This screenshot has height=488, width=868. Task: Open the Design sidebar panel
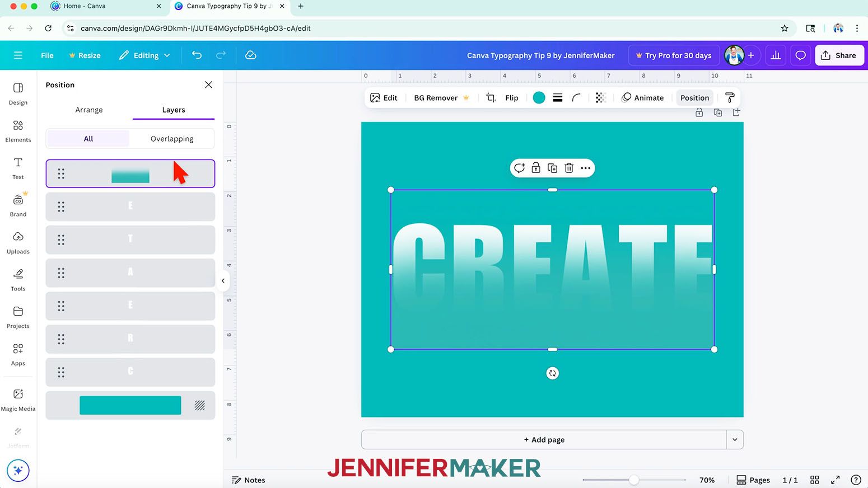click(18, 93)
